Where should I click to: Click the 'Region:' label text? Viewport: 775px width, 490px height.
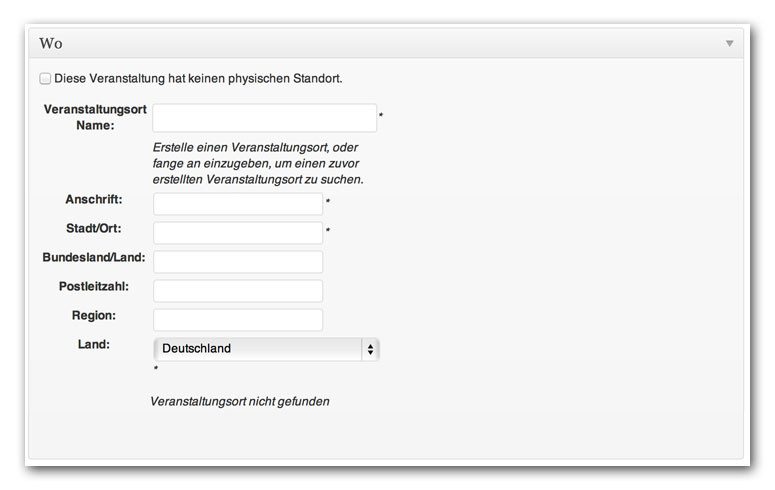[94, 315]
